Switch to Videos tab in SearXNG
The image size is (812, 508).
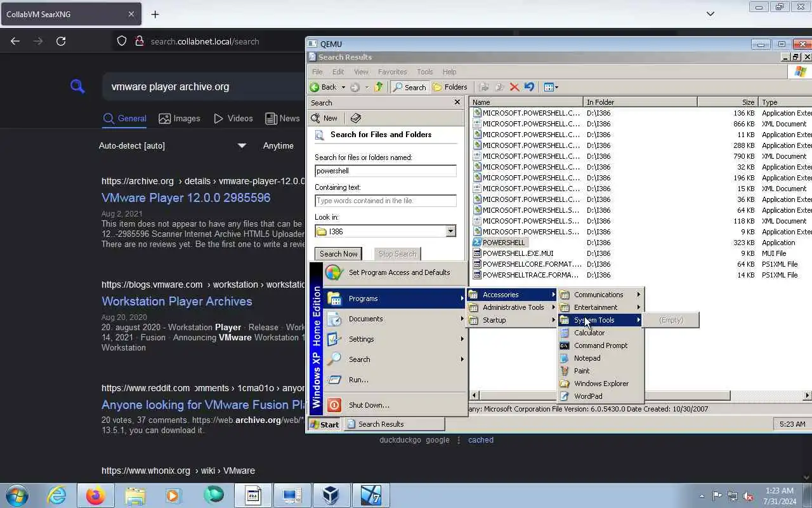(233, 118)
